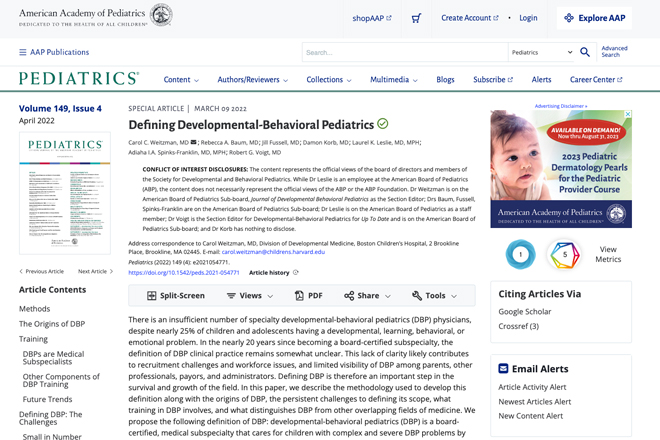Click into the Search input field
The height and width of the screenshot is (440, 660).
tap(405, 52)
